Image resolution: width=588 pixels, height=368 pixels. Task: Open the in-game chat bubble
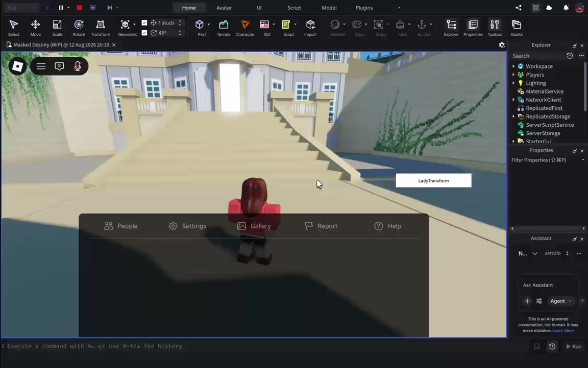point(59,66)
